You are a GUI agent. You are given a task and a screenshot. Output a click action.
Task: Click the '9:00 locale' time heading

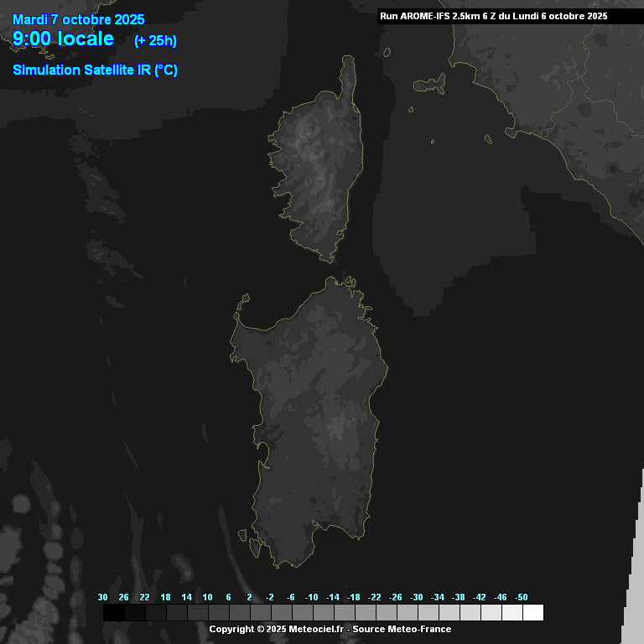click(x=64, y=39)
